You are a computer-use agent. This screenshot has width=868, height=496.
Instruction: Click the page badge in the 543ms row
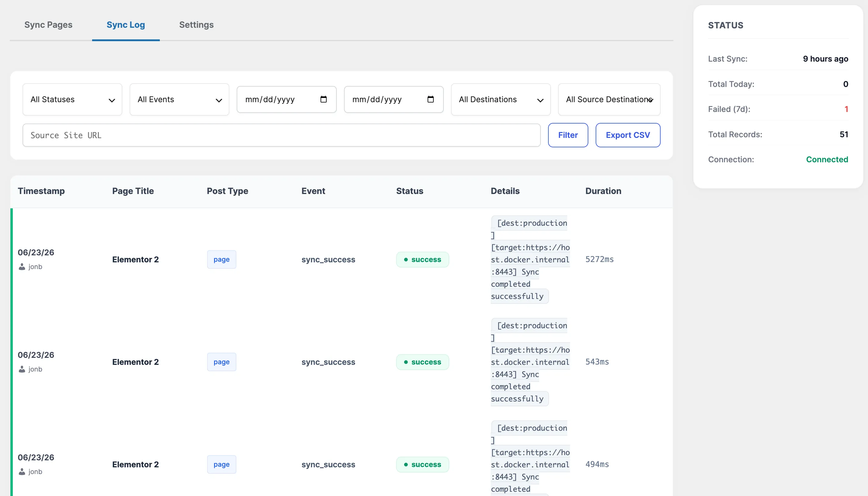[x=222, y=362]
